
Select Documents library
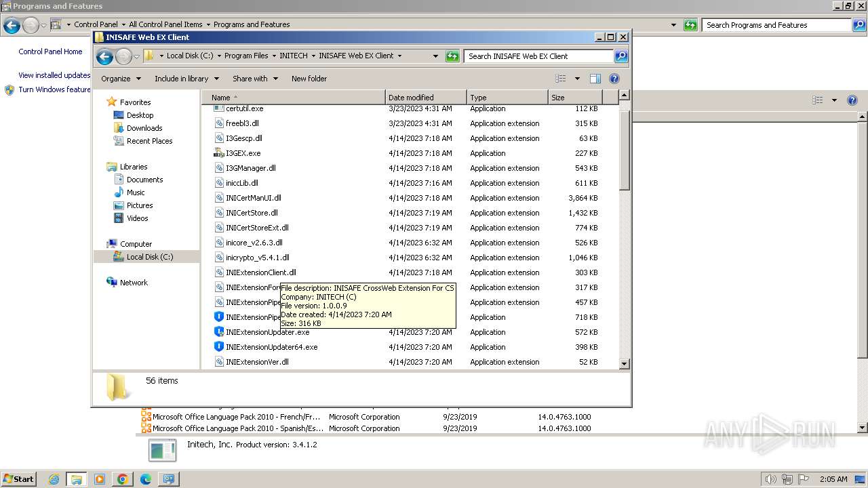(x=144, y=180)
